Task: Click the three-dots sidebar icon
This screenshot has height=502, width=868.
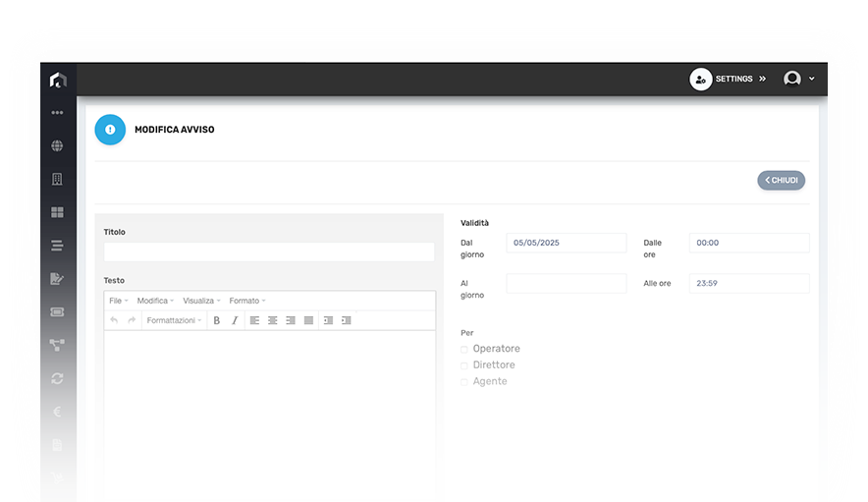Action: (57, 112)
